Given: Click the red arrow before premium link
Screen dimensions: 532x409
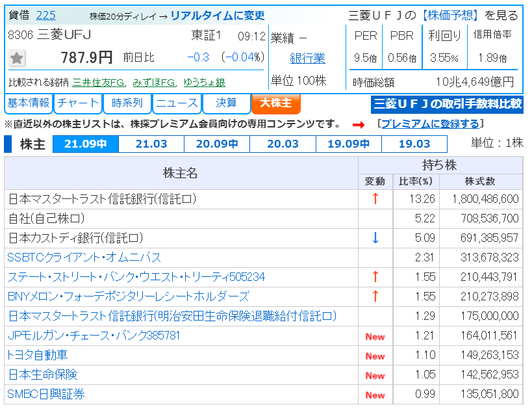Looking at the screenshot, I should click(359, 125).
